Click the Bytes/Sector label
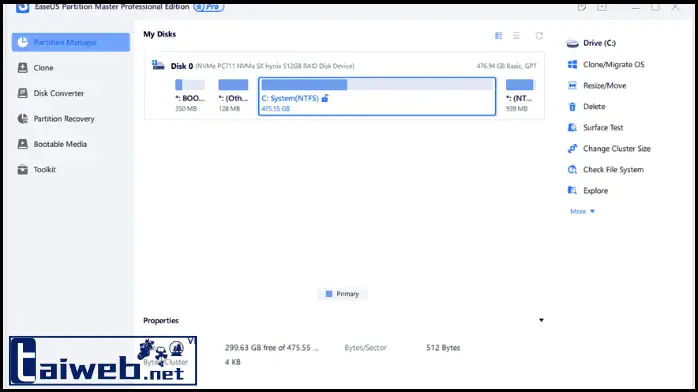The height and width of the screenshot is (392, 698). 365,348
